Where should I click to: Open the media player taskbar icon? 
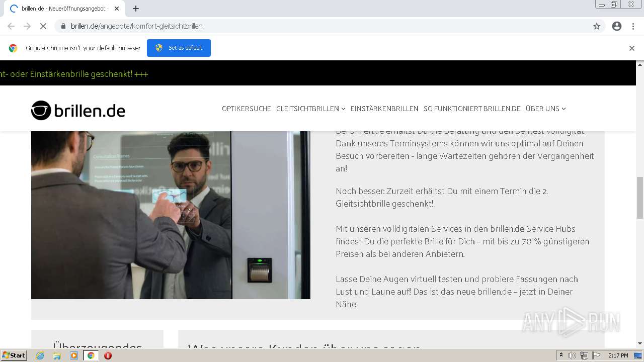74,355
